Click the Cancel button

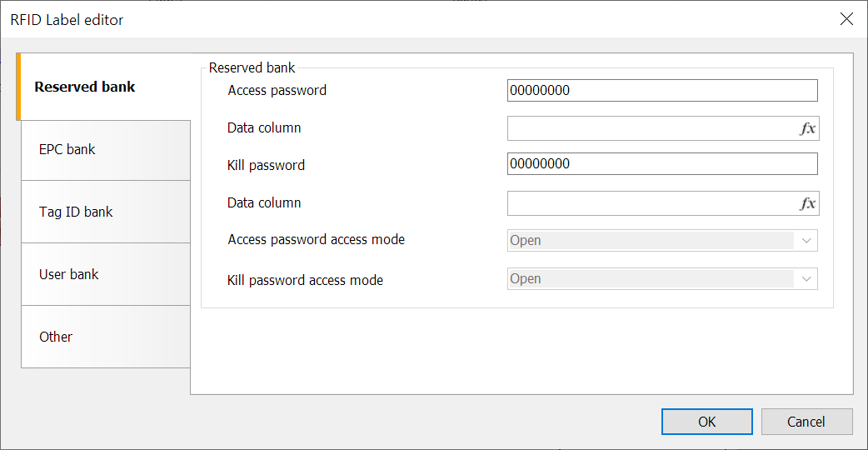pyautogui.click(x=806, y=422)
